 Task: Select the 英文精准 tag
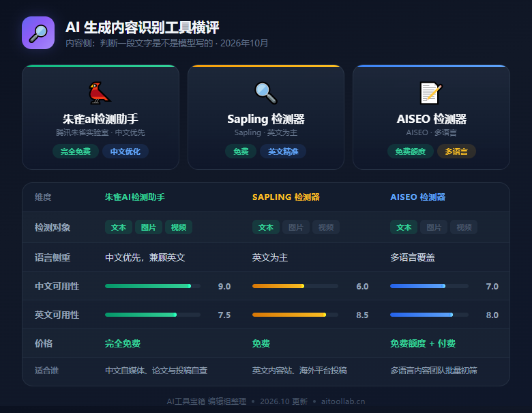tap(283, 152)
